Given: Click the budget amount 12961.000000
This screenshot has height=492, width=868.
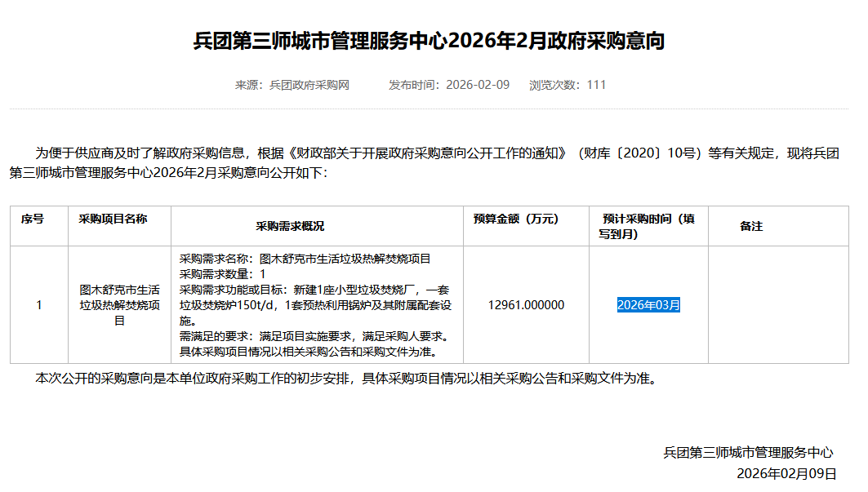Looking at the screenshot, I should [526, 305].
